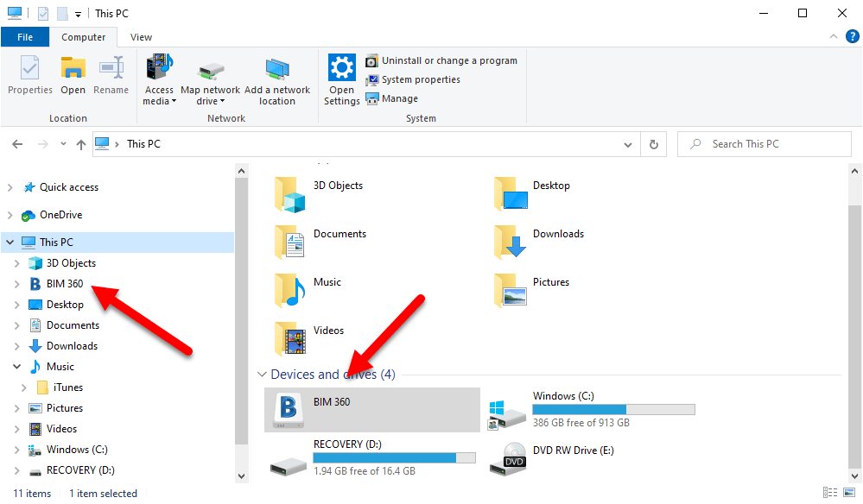Select the 3D Objects folder icon
Screen dimensions: 863x504
pyautogui.click(x=289, y=195)
